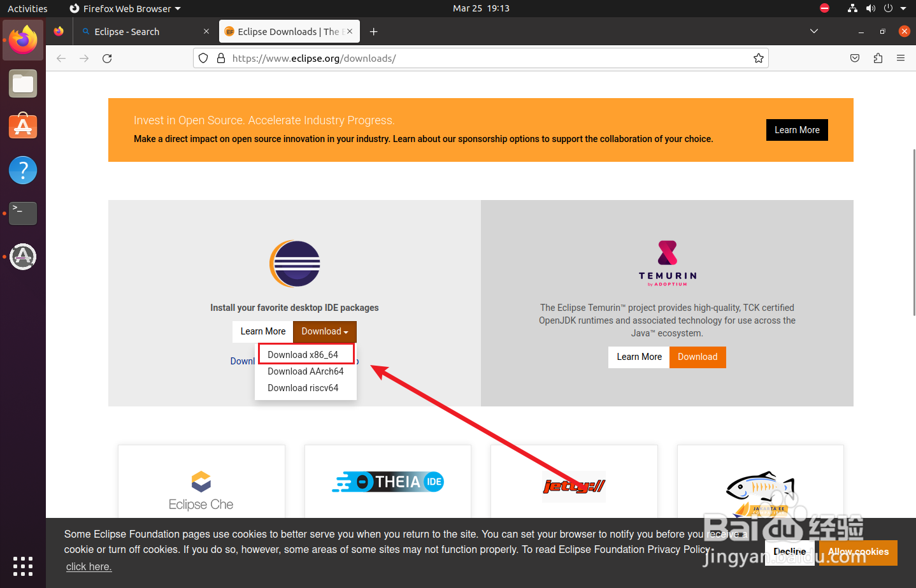Expand the Eclipse IDE Download dropdown
This screenshot has width=916, height=588.
point(325,331)
